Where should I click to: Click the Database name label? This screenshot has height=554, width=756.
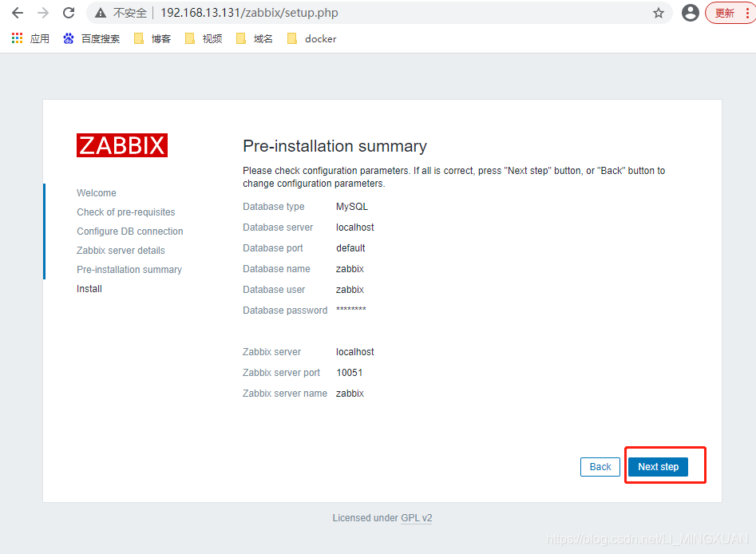(276, 268)
